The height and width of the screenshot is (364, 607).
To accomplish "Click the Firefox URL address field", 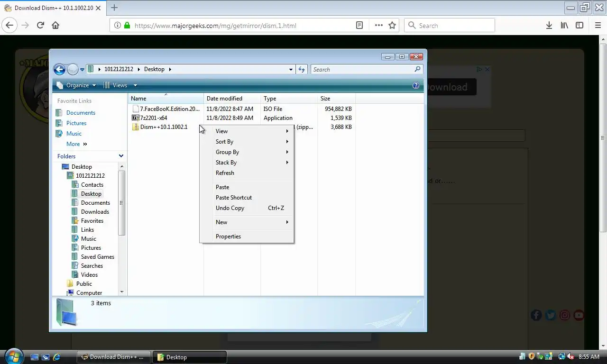I will click(x=242, y=26).
